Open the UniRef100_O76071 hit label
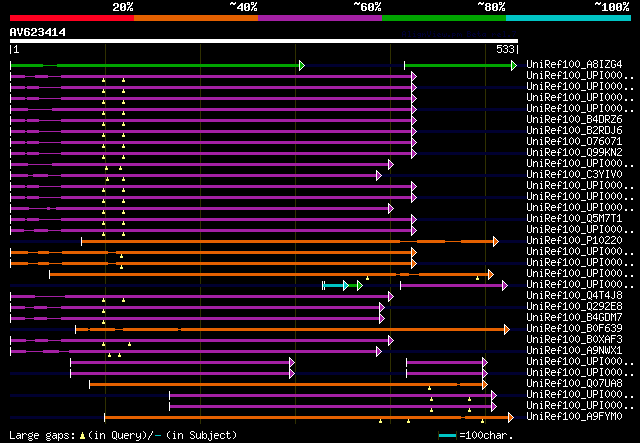Viewport: 640px width, 443px height. click(574, 141)
